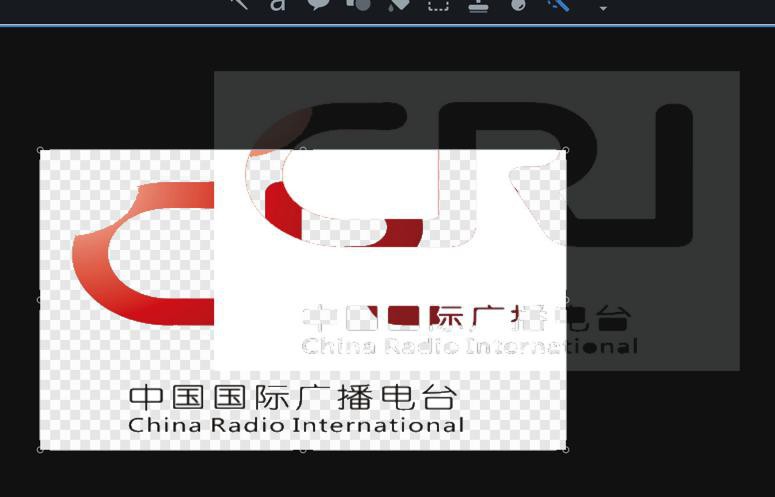
Task: Select the shapes tool
Action: tap(359, 4)
